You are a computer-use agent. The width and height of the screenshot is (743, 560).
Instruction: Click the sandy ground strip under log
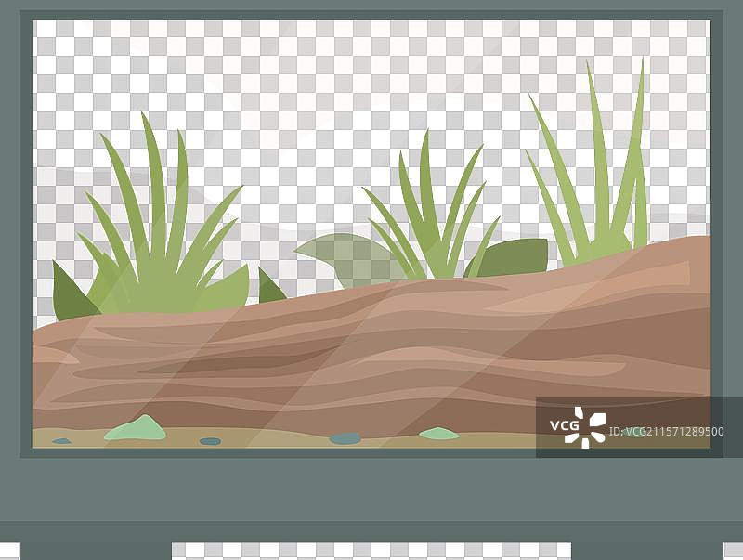(x=279, y=438)
